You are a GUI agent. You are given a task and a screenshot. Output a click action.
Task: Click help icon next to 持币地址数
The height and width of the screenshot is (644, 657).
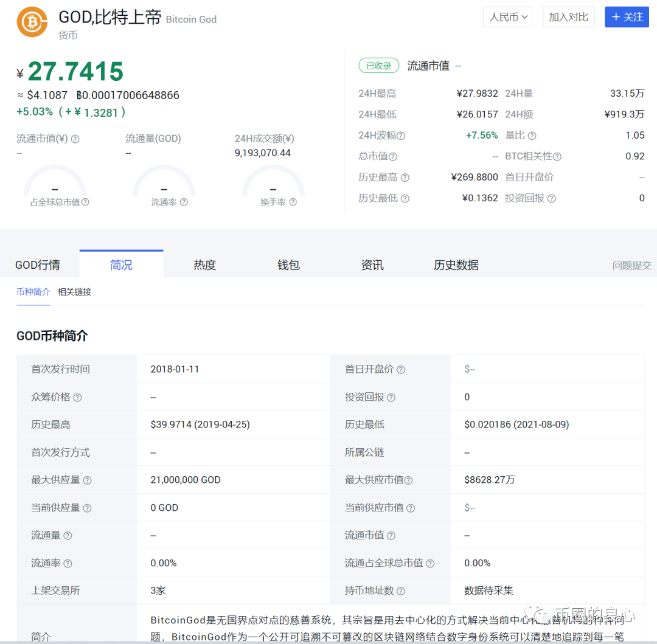click(x=400, y=591)
